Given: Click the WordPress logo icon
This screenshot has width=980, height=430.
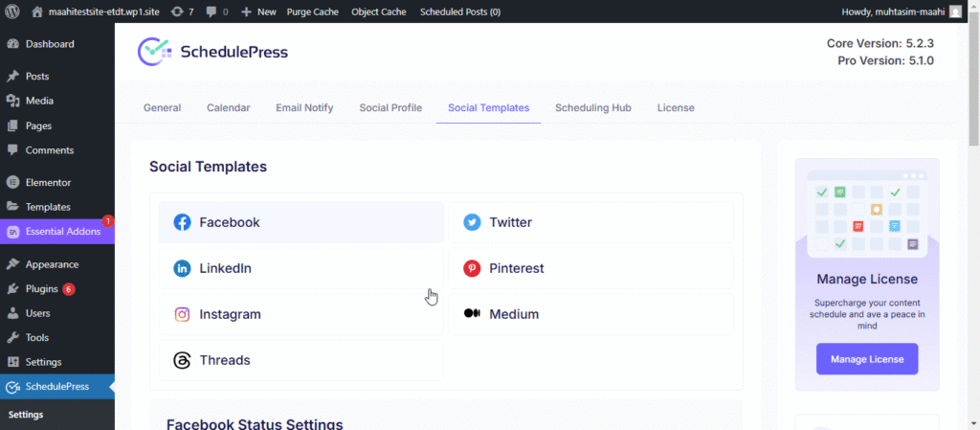Looking at the screenshot, I should [x=12, y=11].
